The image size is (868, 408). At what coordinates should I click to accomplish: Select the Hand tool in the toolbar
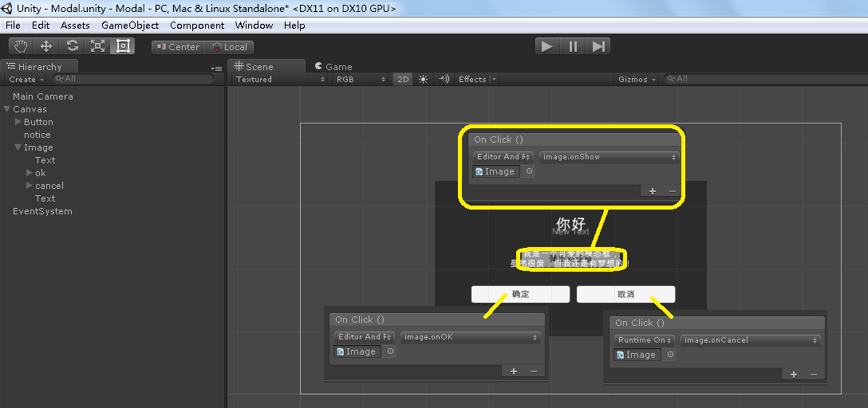point(21,46)
